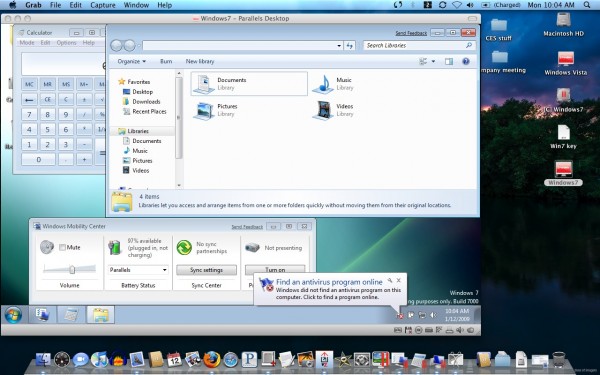Click the Windows Explorer taskbar folder icon
The height and width of the screenshot is (375, 600).
point(100,315)
